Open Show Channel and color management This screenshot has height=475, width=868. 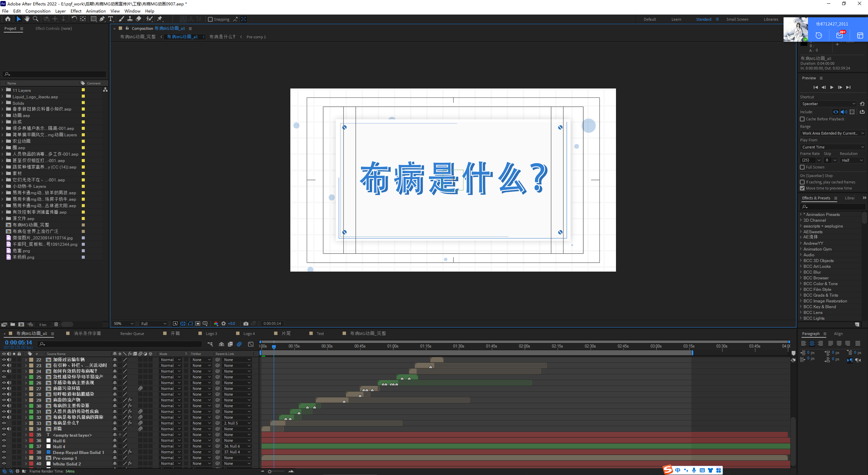[216, 323]
